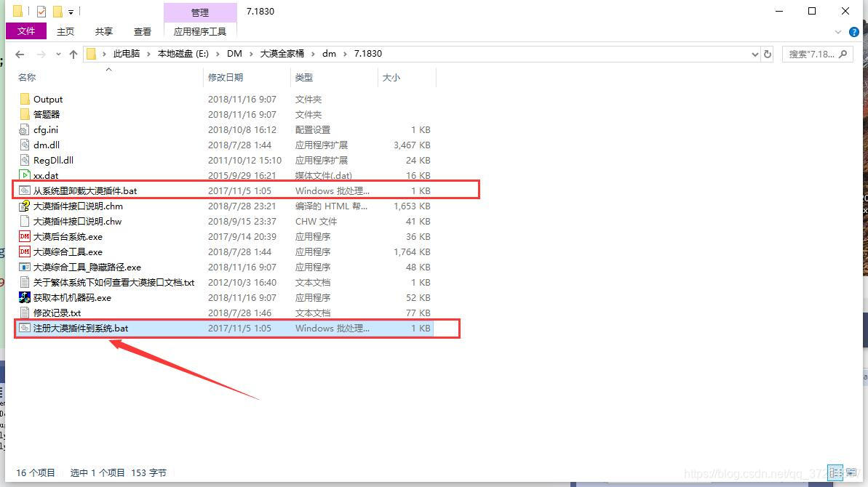Open the 应用程序工具 tab
Viewport: 868px width, 487px height.
[200, 31]
